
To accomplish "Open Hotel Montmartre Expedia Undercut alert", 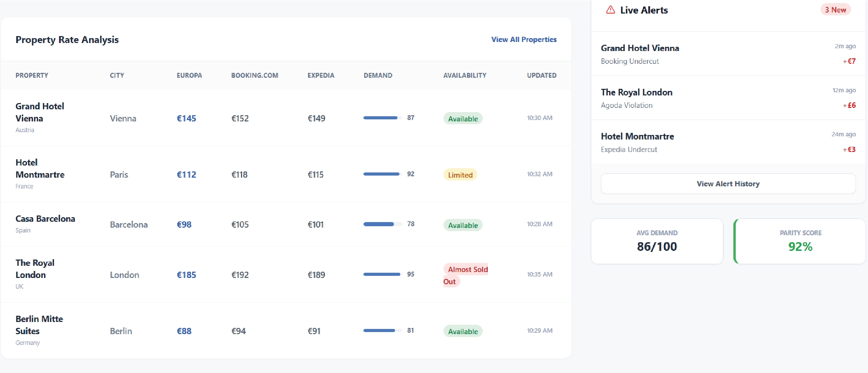I will click(x=728, y=142).
